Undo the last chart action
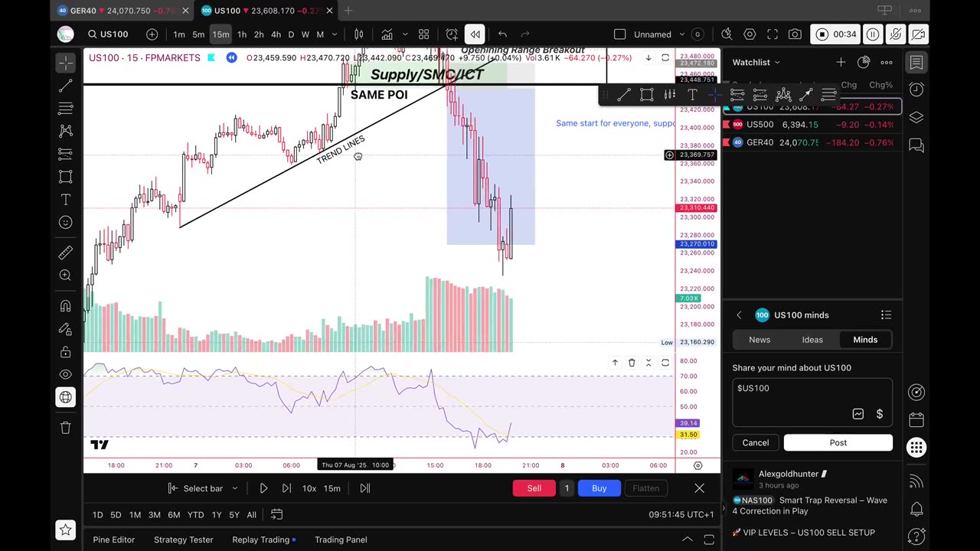The width and height of the screenshot is (980, 551). click(502, 34)
